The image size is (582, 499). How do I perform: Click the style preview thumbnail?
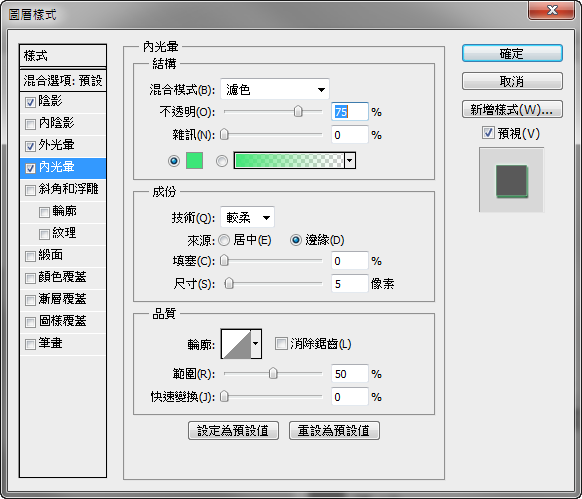pos(511,180)
